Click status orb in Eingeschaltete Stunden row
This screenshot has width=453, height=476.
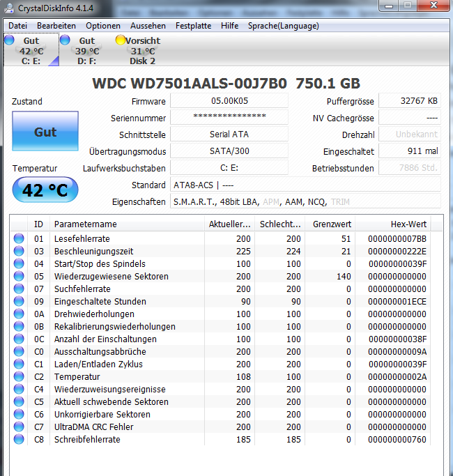click(x=19, y=301)
